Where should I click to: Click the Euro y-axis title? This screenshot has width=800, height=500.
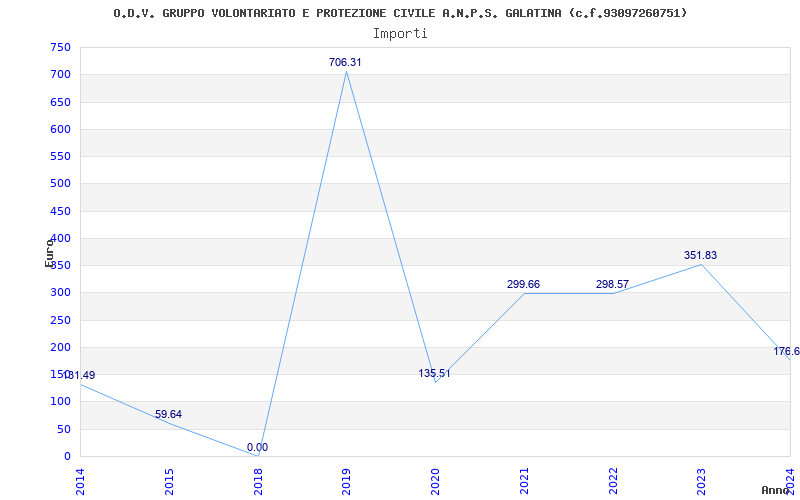pos(49,253)
